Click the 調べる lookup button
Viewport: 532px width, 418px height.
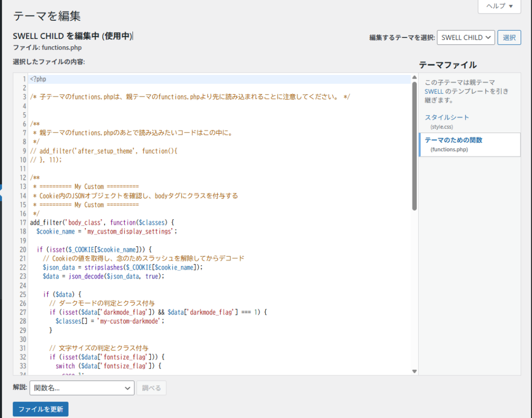[x=151, y=388]
